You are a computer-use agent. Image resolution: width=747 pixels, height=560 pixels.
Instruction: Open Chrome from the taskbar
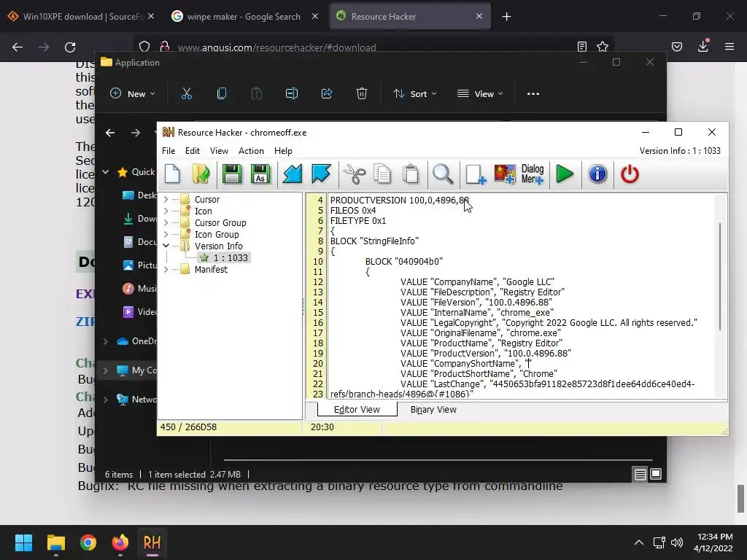[x=88, y=542]
